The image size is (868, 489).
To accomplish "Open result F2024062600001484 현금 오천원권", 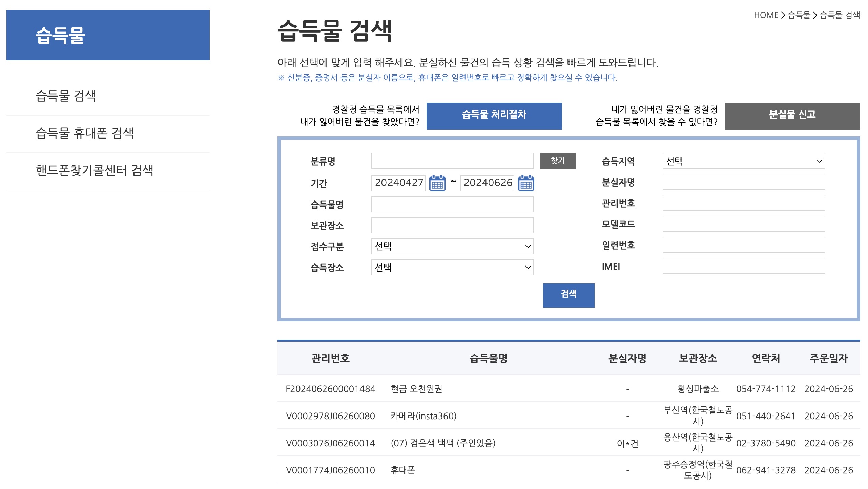I will click(416, 389).
